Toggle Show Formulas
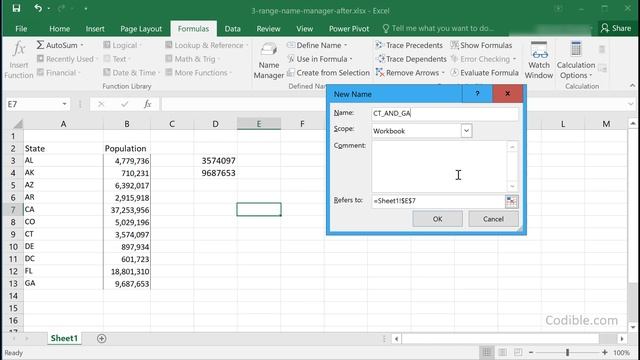The width and height of the screenshot is (640, 360). point(481,45)
